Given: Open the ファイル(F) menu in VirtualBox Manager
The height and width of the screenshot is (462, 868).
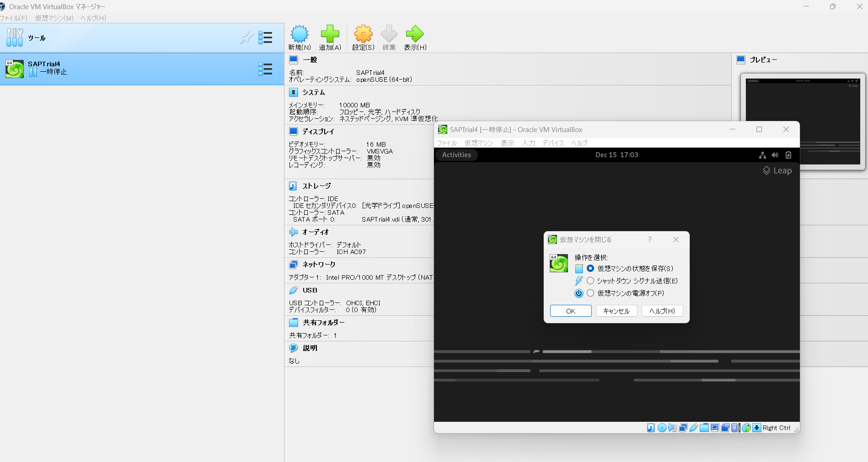Looking at the screenshot, I should click(14, 18).
